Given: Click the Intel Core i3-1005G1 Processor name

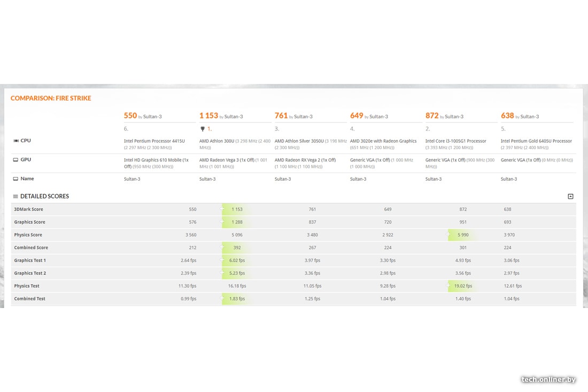Looking at the screenshot, I should click(x=455, y=141).
